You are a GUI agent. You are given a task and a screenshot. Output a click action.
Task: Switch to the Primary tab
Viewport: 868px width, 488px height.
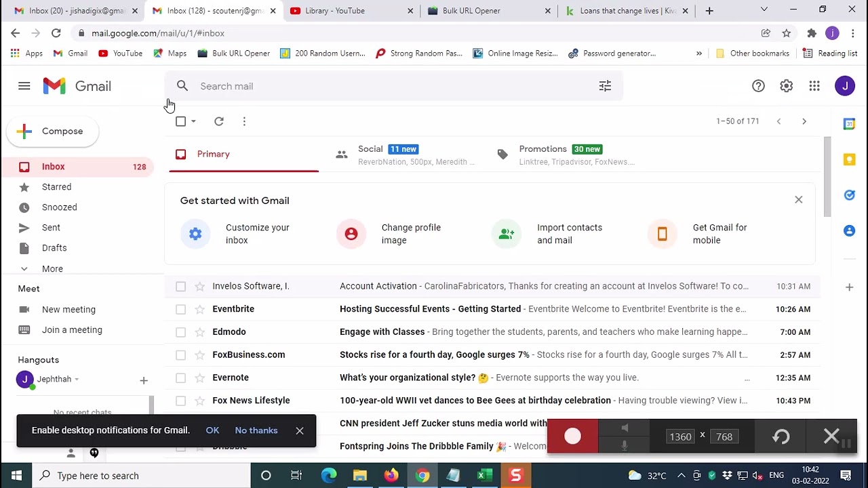(243, 155)
